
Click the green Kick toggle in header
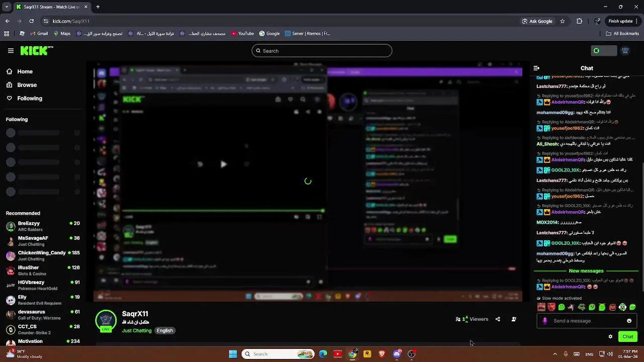pyautogui.click(x=604, y=51)
